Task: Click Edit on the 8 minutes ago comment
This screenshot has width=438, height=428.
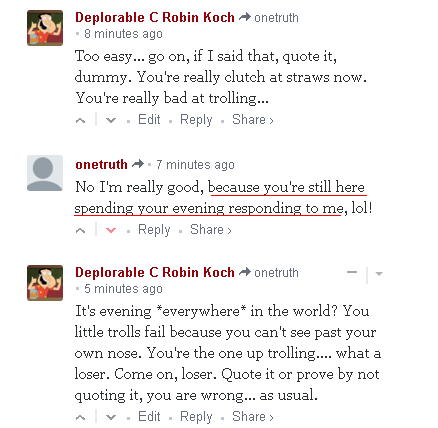Action: pyautogui.click(x=149, y=120)
